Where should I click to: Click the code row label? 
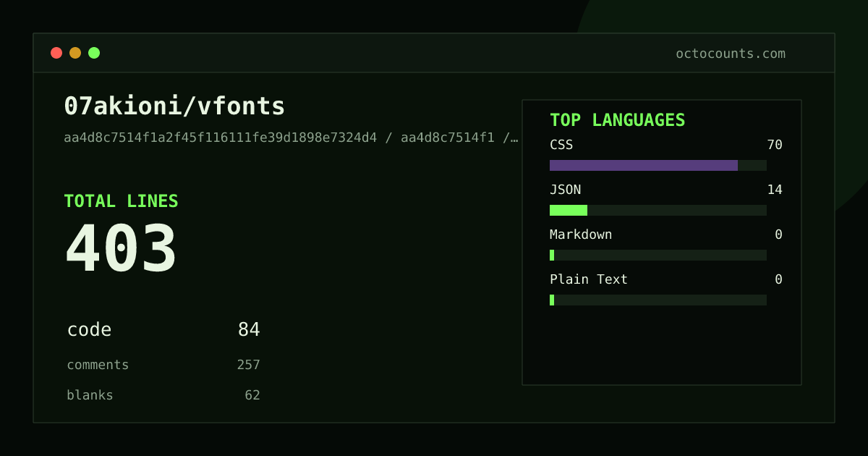89,330
